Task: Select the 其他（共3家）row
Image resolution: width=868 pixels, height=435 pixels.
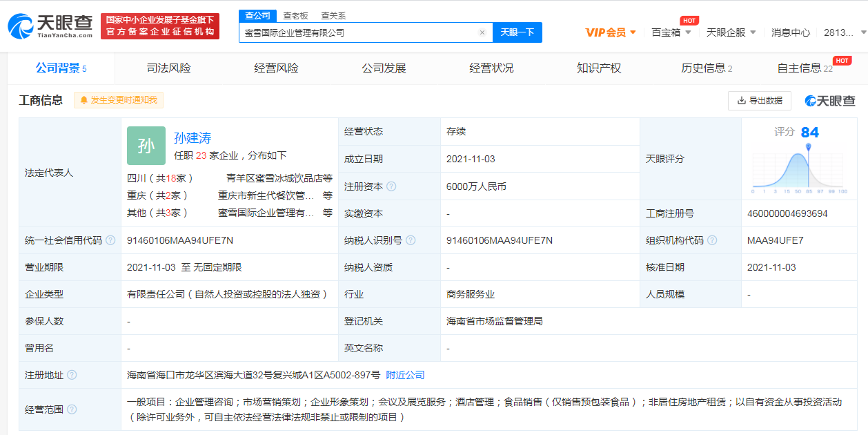Action: pyautogui.click(x=230, y=213)
